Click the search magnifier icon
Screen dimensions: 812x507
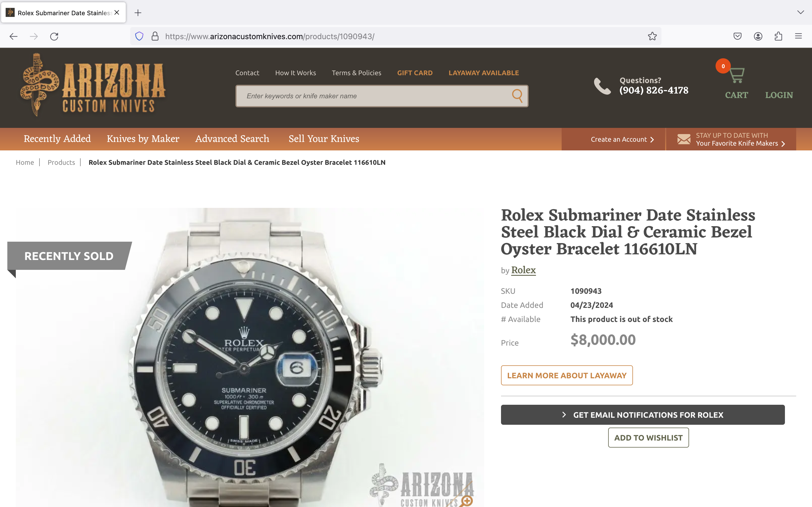coord(517,96)
